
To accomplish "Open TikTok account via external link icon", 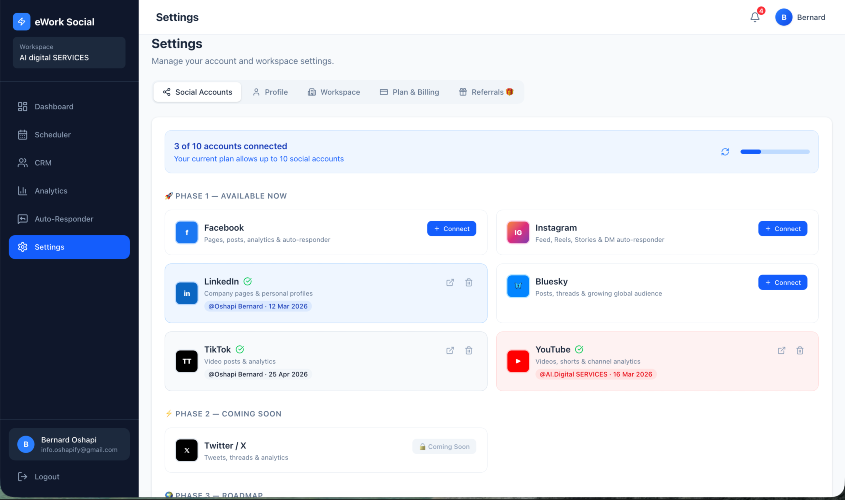I will pyautogui.click(x=450, y=350).
